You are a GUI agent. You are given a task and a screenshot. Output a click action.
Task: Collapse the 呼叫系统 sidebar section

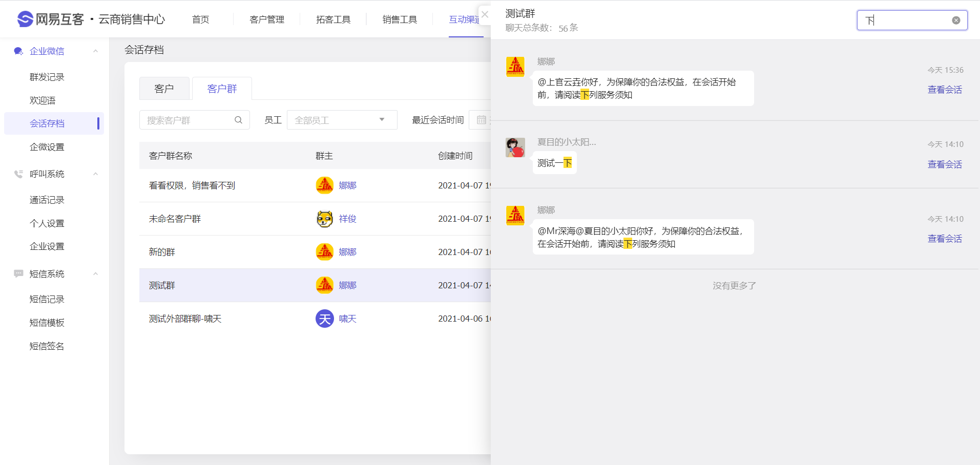point(95,174)
